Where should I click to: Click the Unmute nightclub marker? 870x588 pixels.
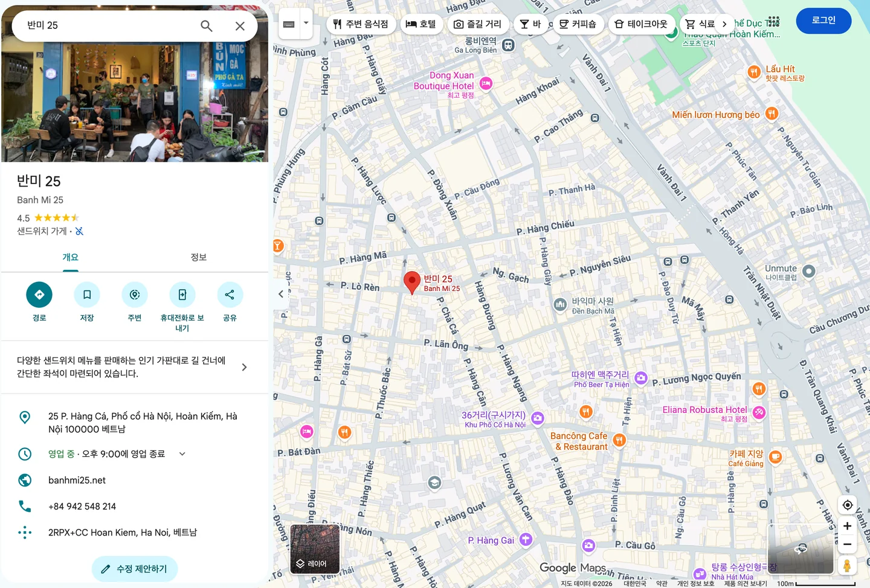808,271
